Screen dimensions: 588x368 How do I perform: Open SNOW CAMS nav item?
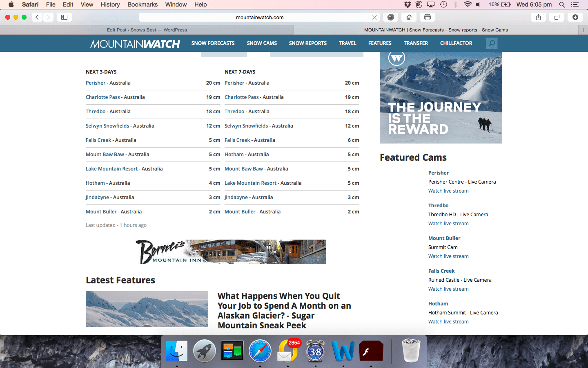tap(262, 43)
